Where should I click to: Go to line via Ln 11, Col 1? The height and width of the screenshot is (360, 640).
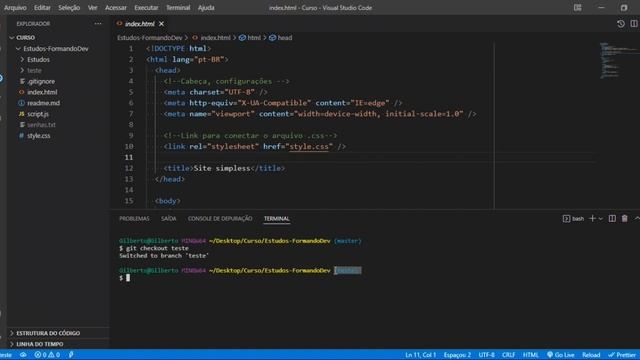click(420, 355)
